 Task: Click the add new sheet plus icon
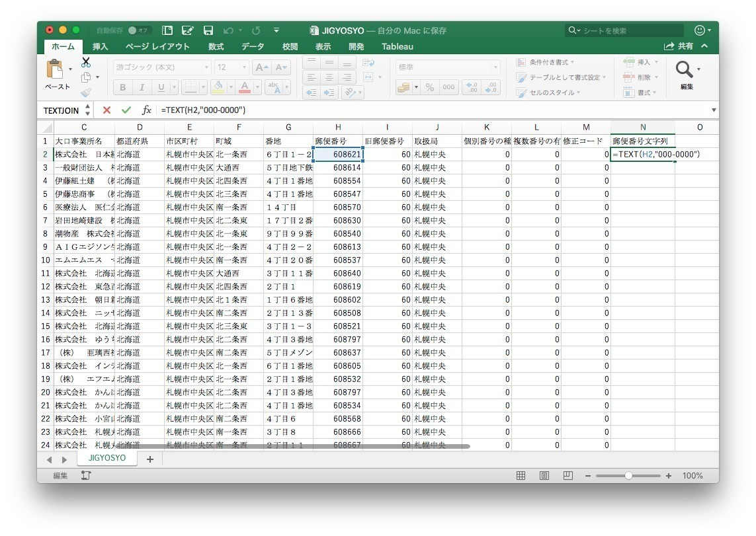[149, 459]
